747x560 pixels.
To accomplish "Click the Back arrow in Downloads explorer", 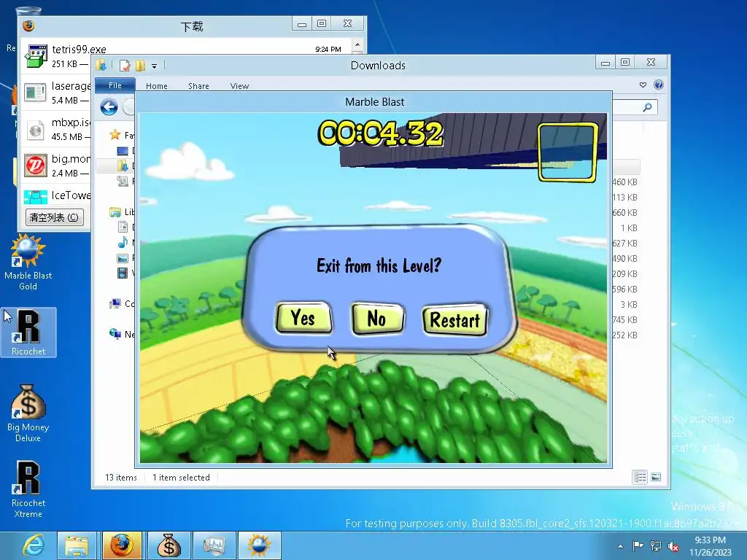I will [109, 106].
